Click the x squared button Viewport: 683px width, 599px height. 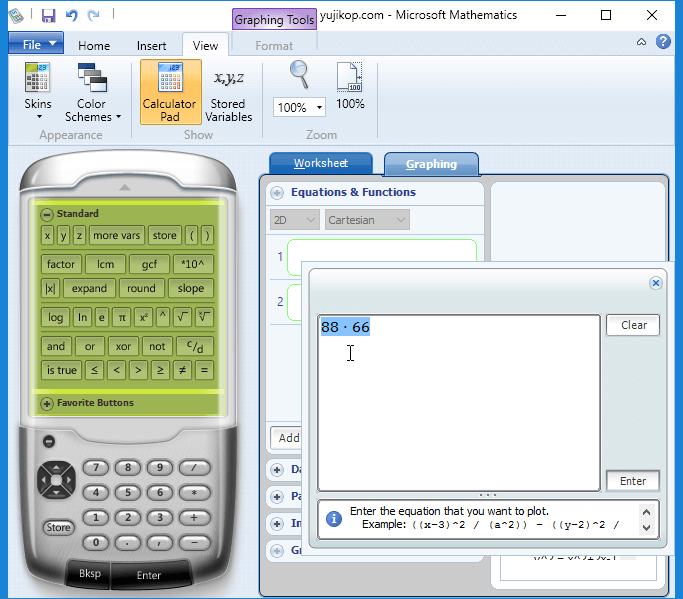[143, 318]
